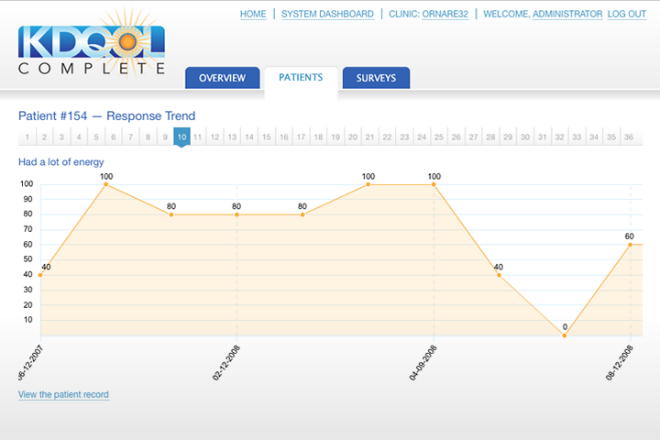Switch to the Overview tab
Screen dimensions: 660x440
point(221,78)
